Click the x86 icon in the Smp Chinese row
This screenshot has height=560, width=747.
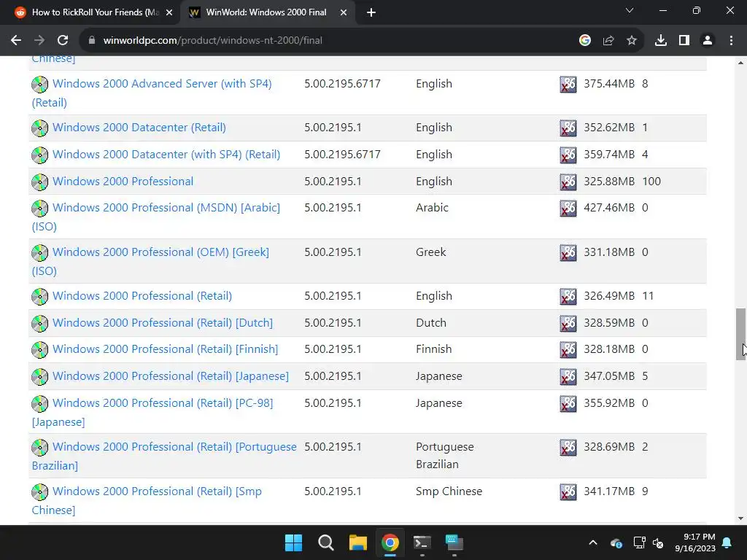[x=568, y=491]
